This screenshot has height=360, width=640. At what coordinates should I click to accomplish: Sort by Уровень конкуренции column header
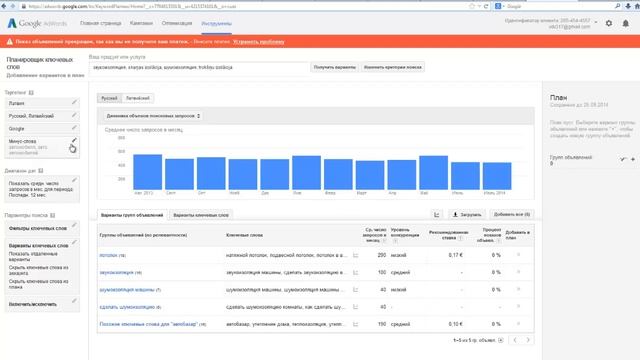pos(404,235)
